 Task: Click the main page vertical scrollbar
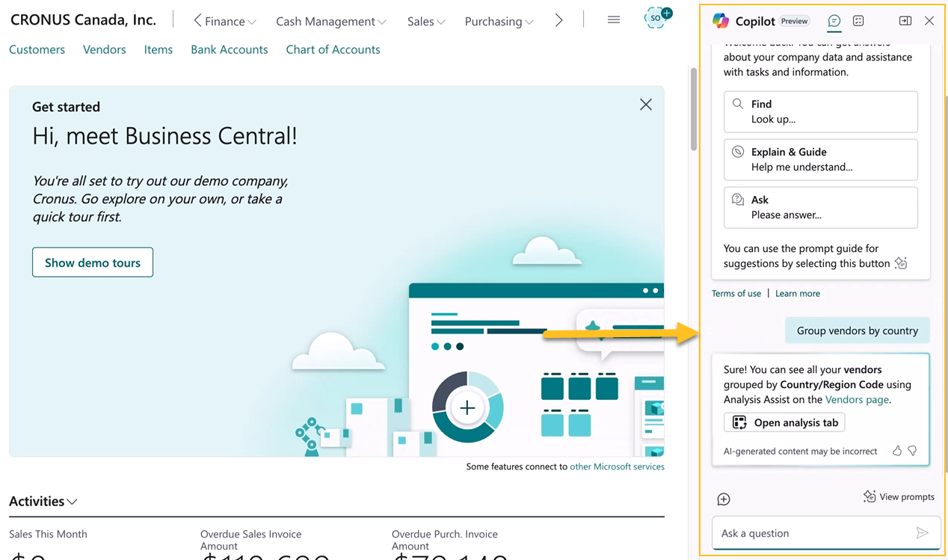pos(693,108)
